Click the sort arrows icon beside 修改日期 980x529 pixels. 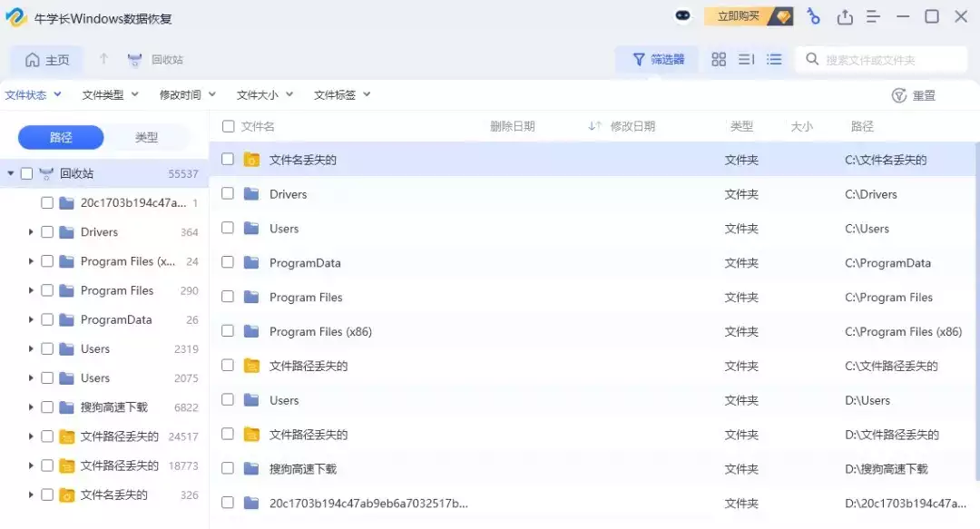(x=593, y=126)
